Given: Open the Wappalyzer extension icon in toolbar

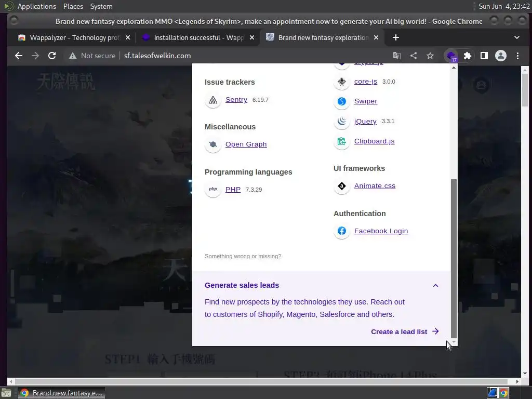Looking at the screenshot, I should click(x=451, y=56).
